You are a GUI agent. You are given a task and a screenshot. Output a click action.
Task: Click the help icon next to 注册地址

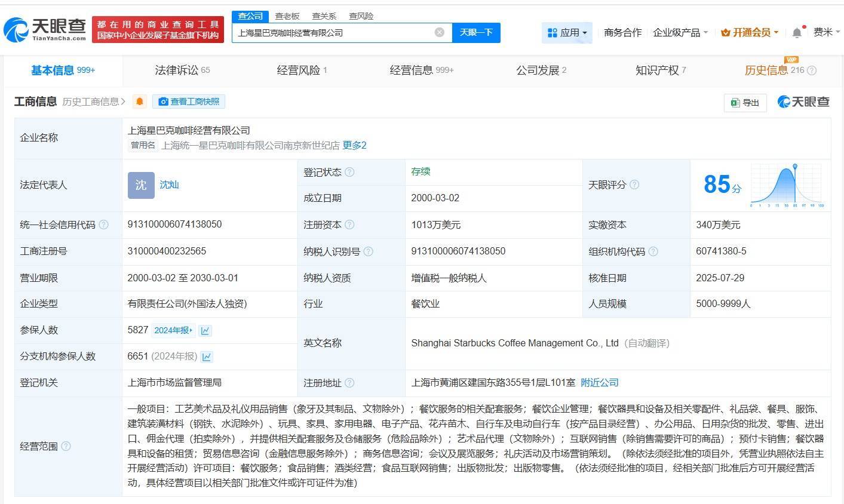(x=349, y=383)
